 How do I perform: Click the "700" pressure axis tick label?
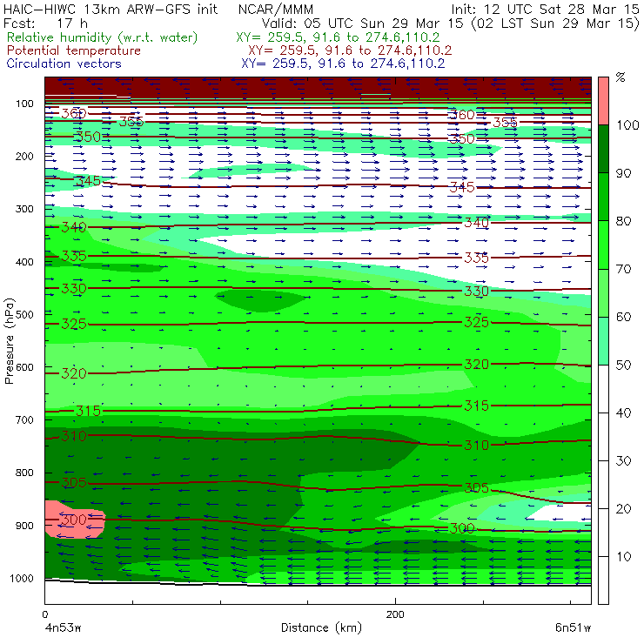[24, 419]
